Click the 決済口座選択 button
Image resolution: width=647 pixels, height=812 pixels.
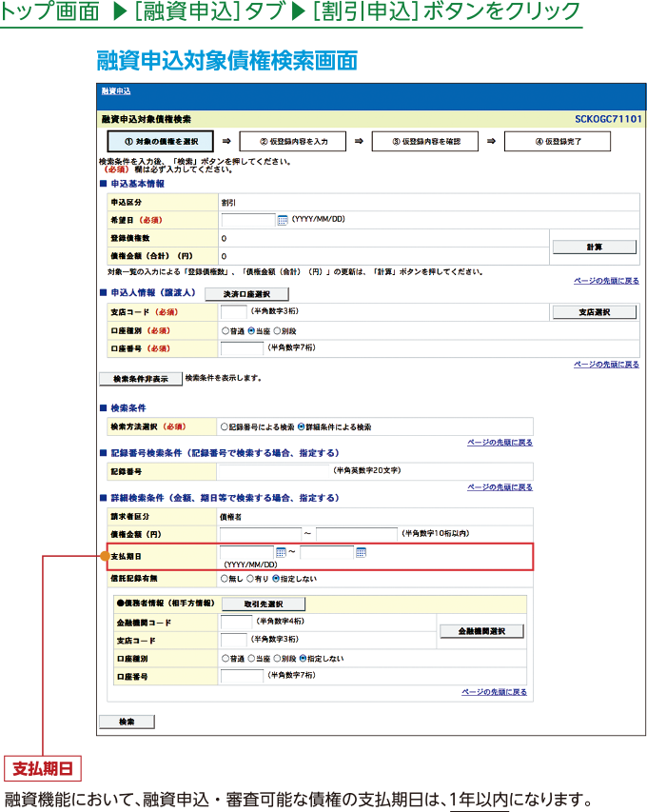click(x=246, y=294)
